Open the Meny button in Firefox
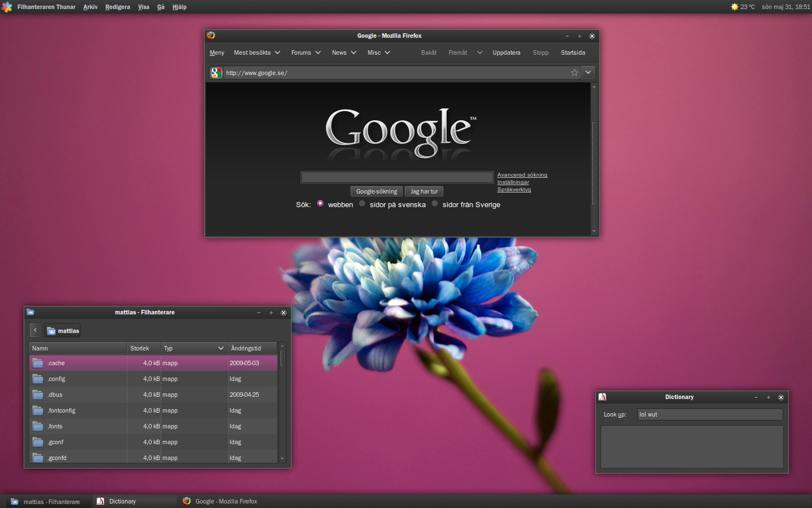This screenshot has width=812, height=508. coord(217,52)
